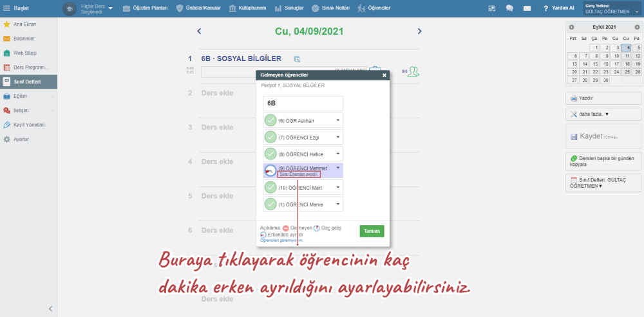
Task: Open the dropdown arrow for ÖĞRENCİ Ezgi
Action: tap(337, 137)
